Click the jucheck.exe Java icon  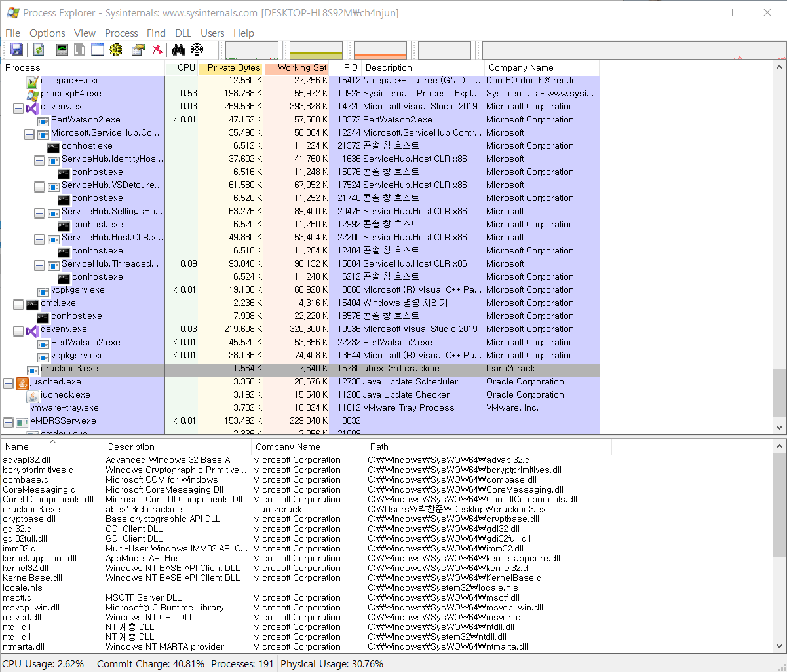[x=33, y=396]
